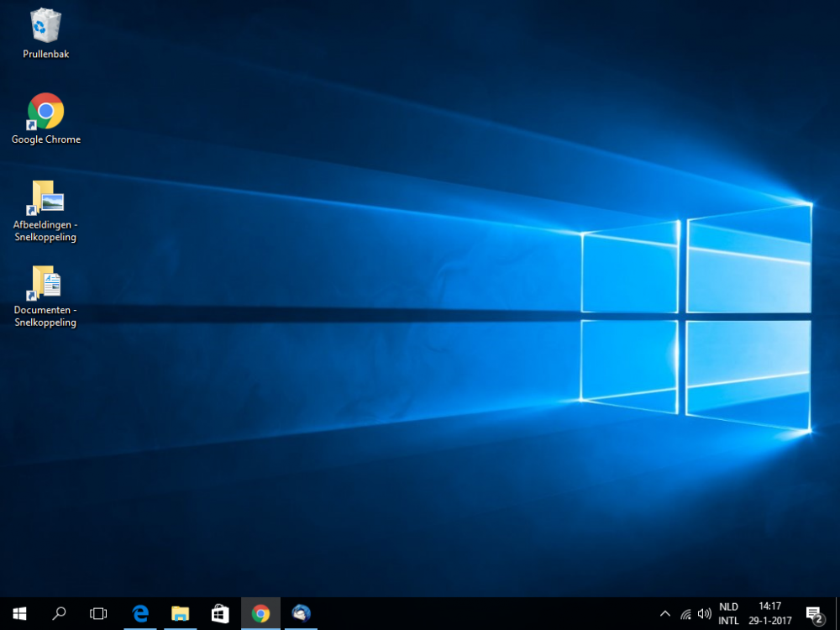Open NLD INTL input language switcher

tap(728, 613)
